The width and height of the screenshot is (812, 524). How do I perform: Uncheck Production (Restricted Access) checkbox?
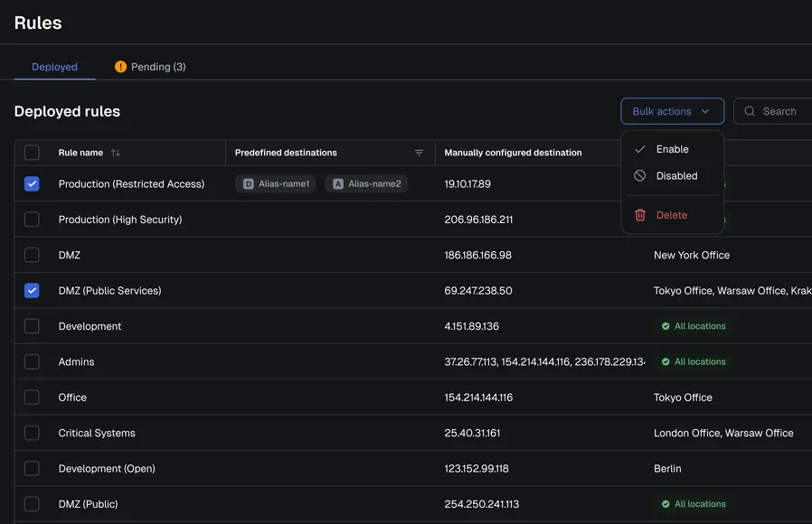click(x=32, y=183)
